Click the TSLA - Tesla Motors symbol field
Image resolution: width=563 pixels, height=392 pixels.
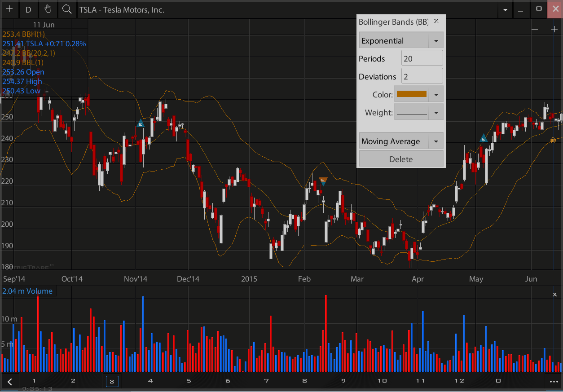tap(287, 9)
